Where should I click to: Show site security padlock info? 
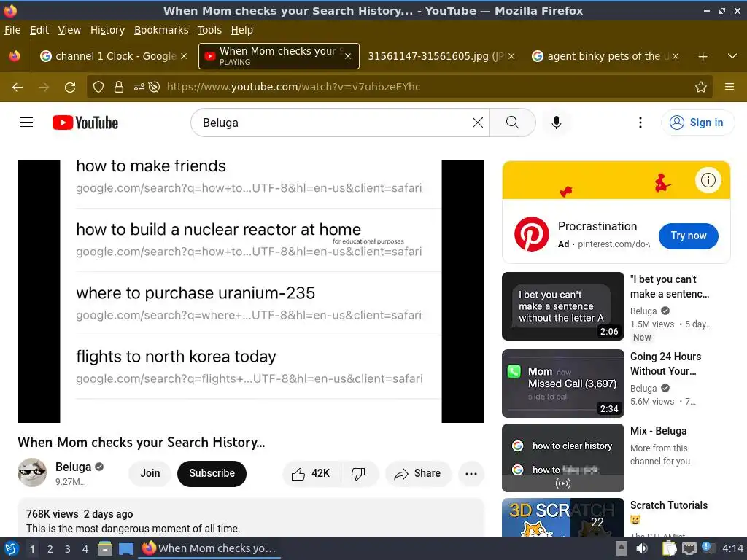pyautogui.click(x=119, y=87)
